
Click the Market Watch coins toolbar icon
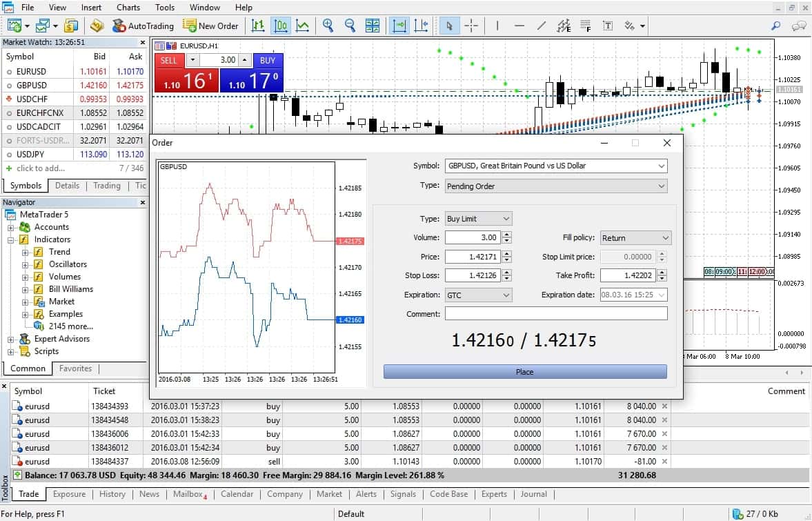[71, 26]
